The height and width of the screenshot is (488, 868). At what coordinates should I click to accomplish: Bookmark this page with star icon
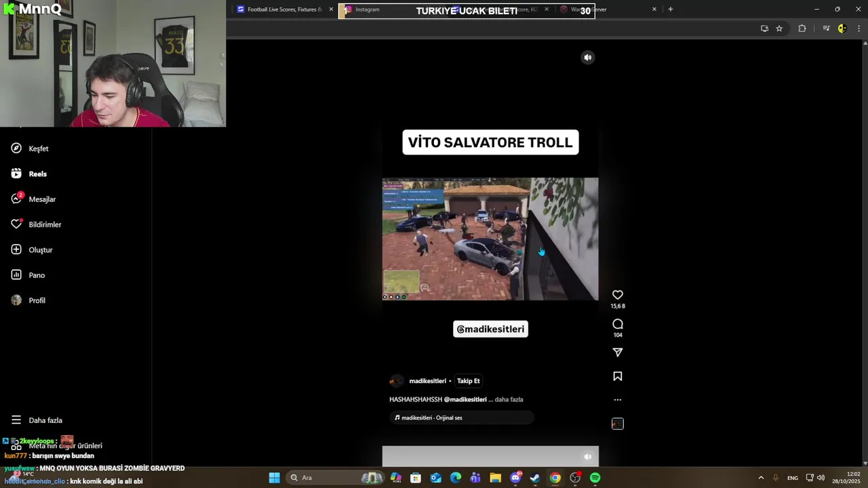point(779,28)
